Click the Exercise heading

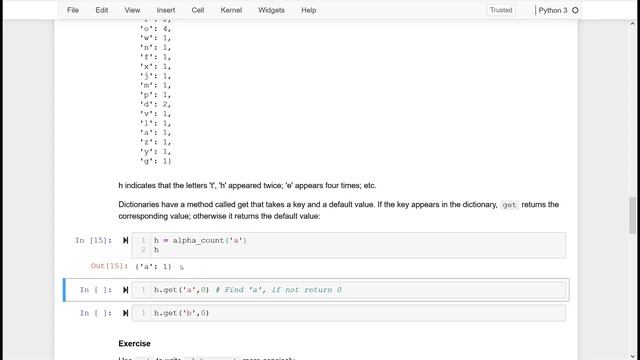[134, 344]
